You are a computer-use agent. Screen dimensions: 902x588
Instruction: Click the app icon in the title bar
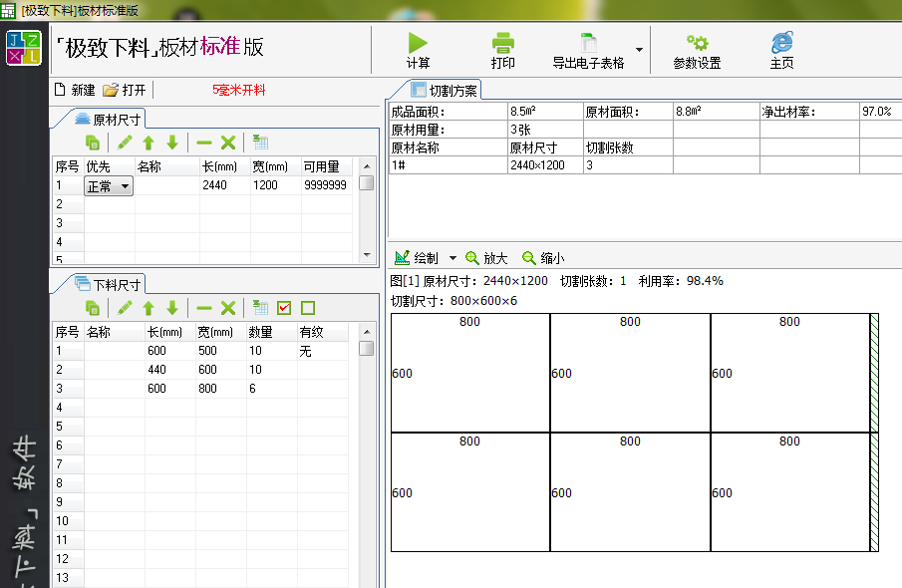pos(8,10)
